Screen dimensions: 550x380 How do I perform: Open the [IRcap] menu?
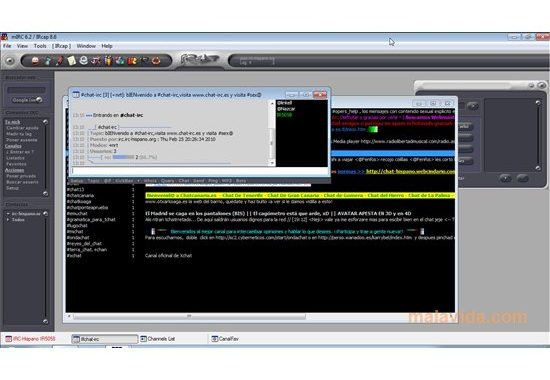61,46
